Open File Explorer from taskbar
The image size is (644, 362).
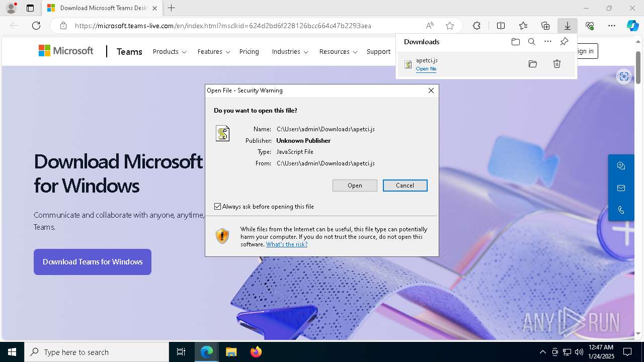pyautogui.click(x=231, y=352)
